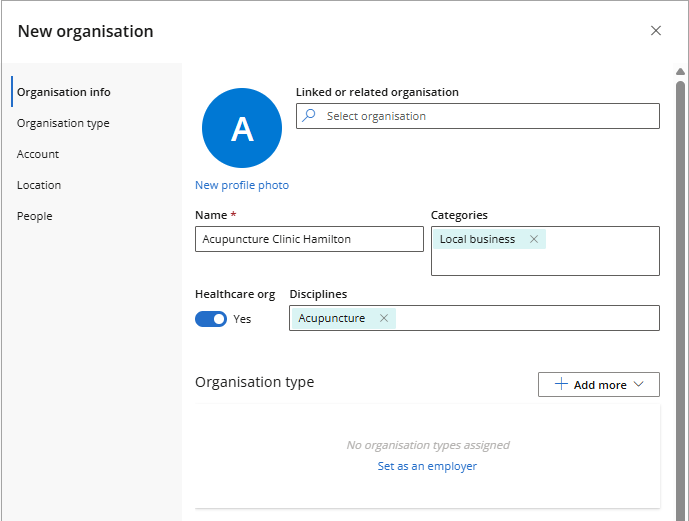The width and height of the screenshot is (689, 521).
Task: Remove the Local business category tag
Action: click(x=534, y=239)
